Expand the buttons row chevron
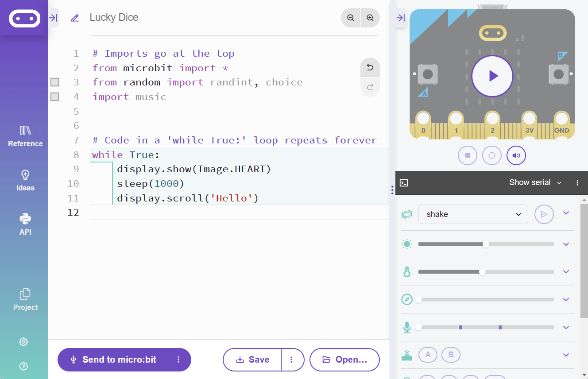The image size is (588, 379). click(566, 355)
